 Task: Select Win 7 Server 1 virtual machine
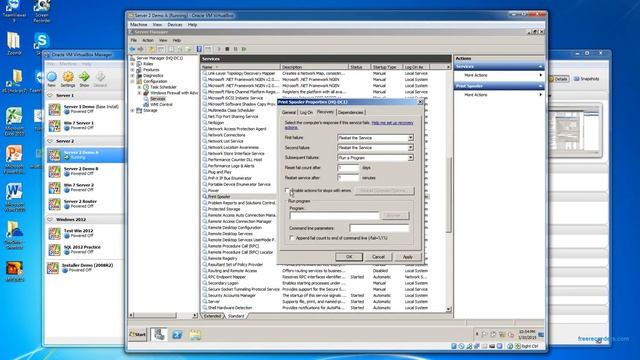(x=84, y=125)
